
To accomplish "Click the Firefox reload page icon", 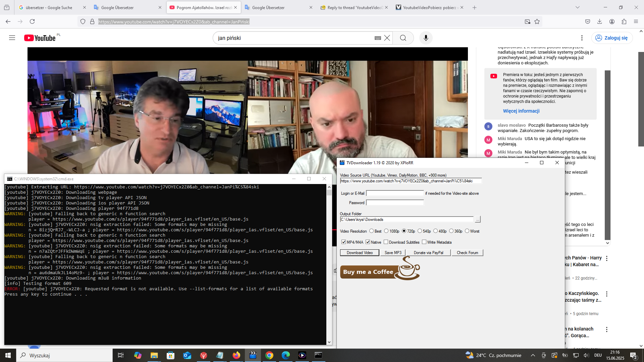I will [32, 21].
